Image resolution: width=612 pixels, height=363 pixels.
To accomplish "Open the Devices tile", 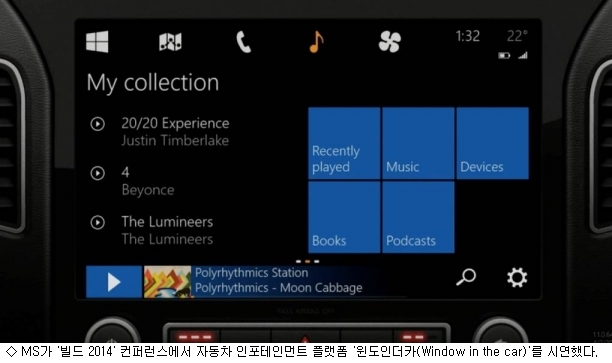I will tap(493, 143).
